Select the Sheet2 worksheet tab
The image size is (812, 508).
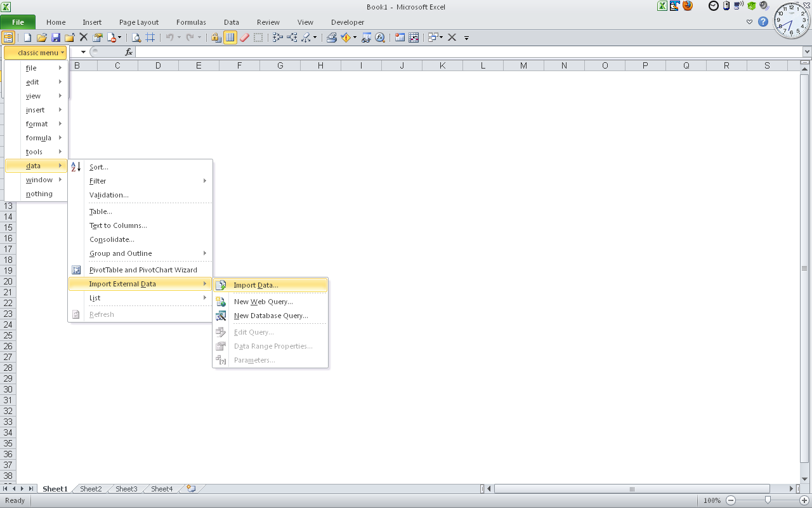pos(91,489)
